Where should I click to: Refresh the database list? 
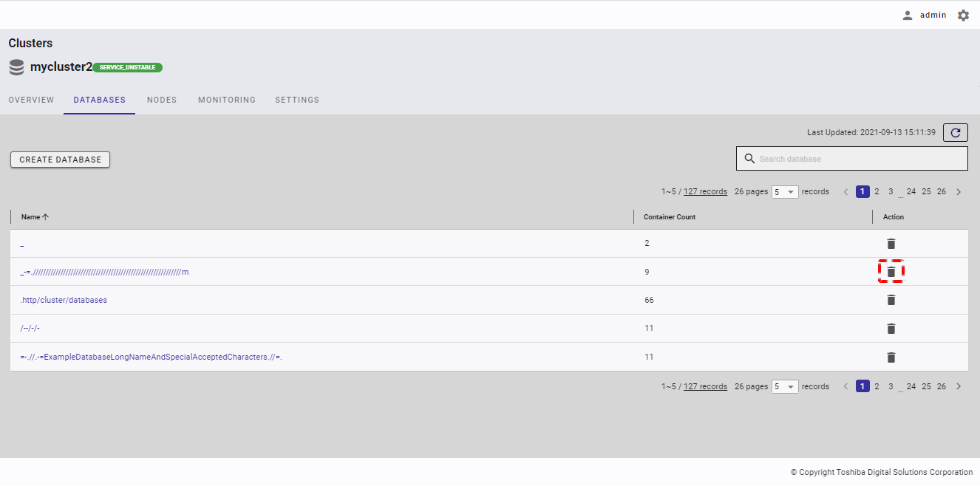point(955,133)
